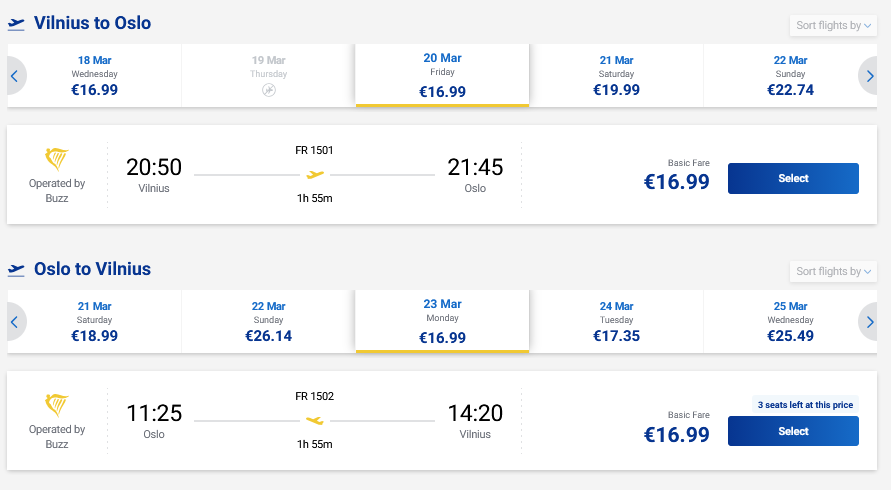
Task: Select the FR 1502 Oslo to Vilnius flight
Action: 793,431
